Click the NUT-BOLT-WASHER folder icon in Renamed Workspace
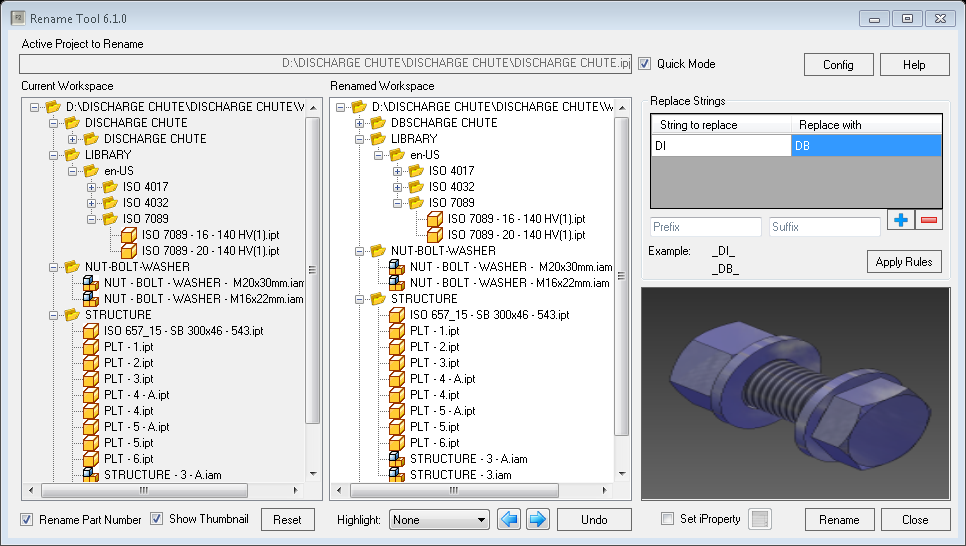 (x=378, y=251)
